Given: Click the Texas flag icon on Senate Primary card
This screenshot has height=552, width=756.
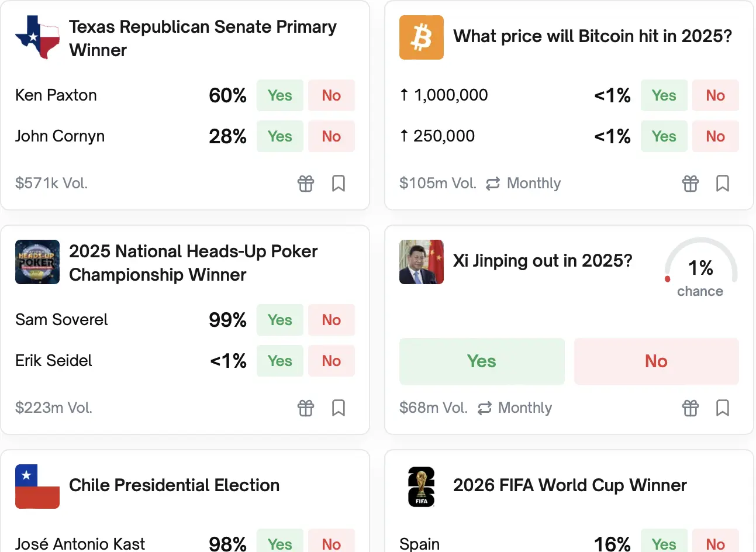Looking at the screenshot, I should click(x=37, y=37).
